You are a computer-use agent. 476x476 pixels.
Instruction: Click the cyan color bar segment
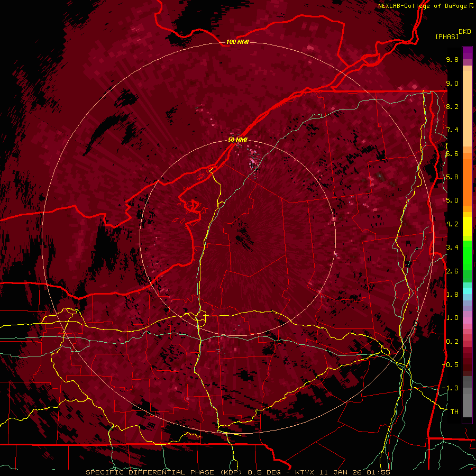pyautogui.click(x=467, y=291)
